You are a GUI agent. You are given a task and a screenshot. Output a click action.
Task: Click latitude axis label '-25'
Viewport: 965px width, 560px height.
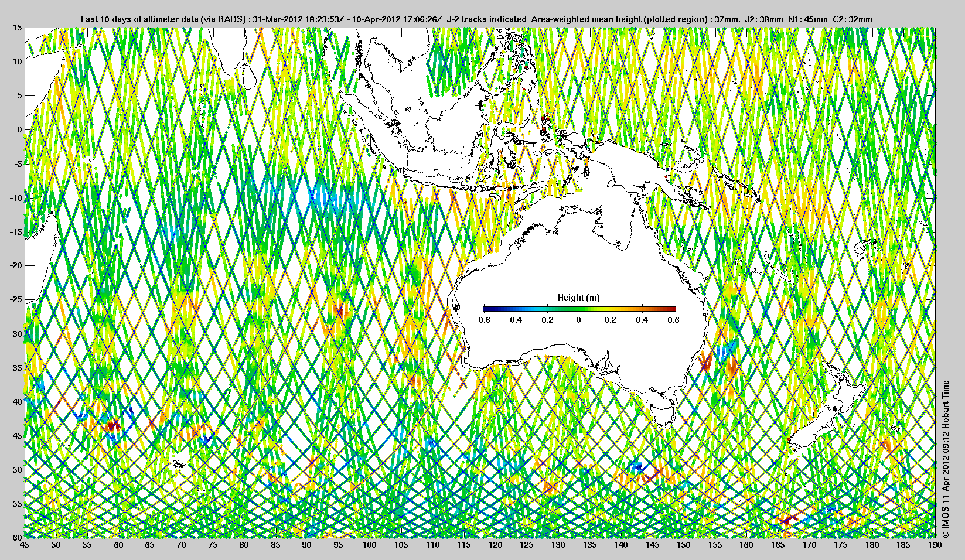pos(16,299)
